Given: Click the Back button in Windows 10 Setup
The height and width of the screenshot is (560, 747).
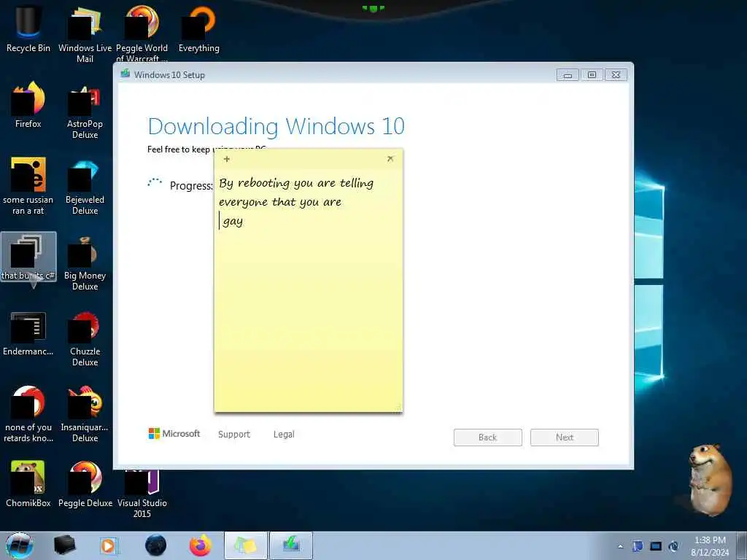Looking at the screenshot, I should coord(488,437).
